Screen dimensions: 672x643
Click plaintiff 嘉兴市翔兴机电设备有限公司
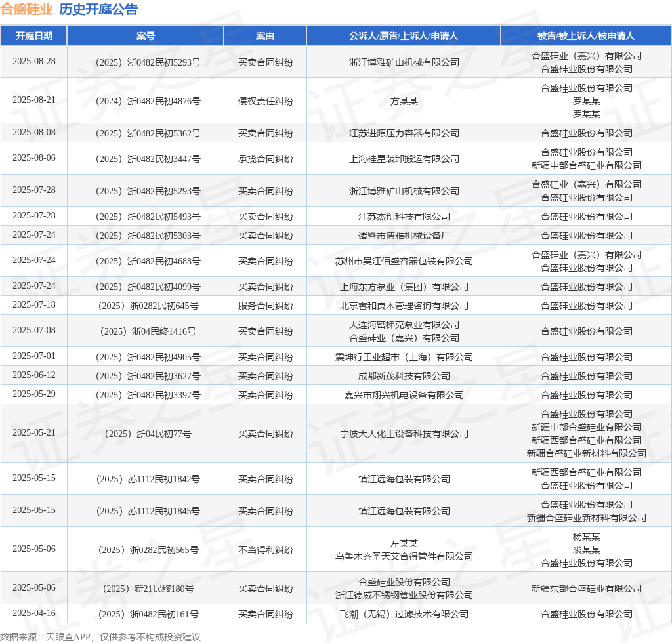coord(404,395)
